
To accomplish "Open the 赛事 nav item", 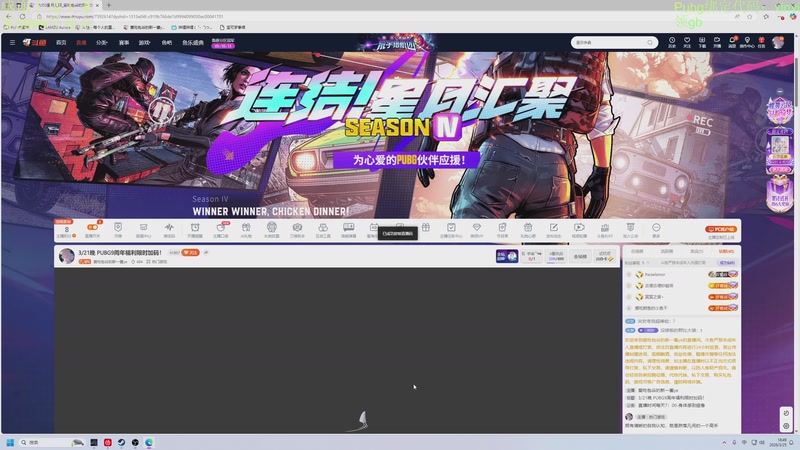I will [x=124, y=42].
